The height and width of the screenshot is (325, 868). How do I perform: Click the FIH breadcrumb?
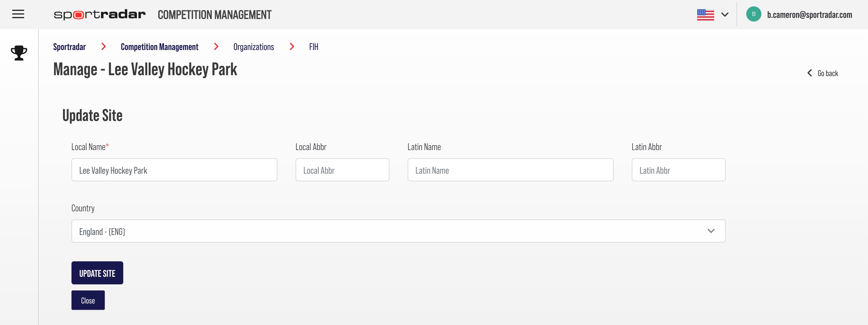(313, 47)
